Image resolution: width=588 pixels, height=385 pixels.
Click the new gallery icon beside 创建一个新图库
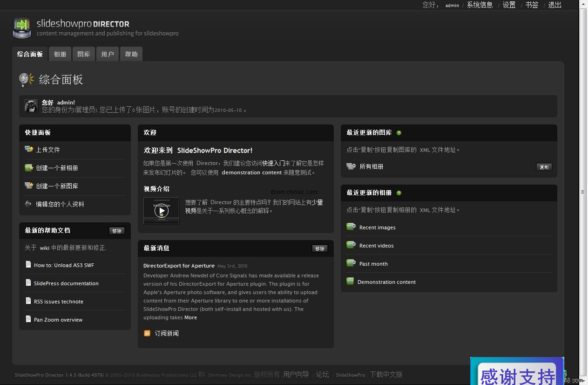(29, 186)
